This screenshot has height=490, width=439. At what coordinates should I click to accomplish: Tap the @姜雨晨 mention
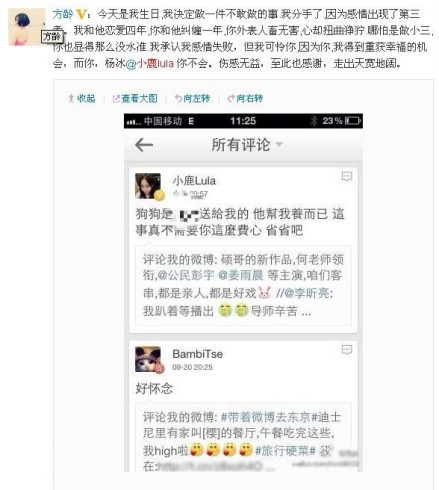241,275
